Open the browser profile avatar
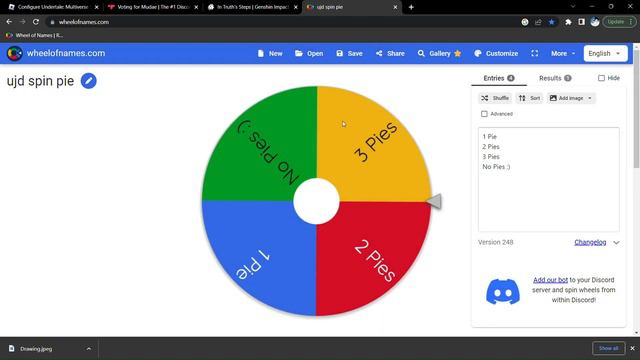The image size is (640, 360). (595, 22)
